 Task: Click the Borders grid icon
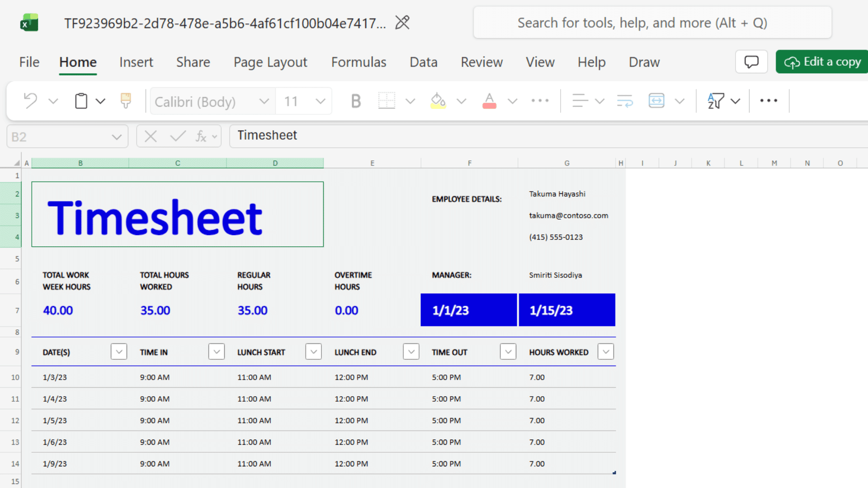click(x=387, y=101)
